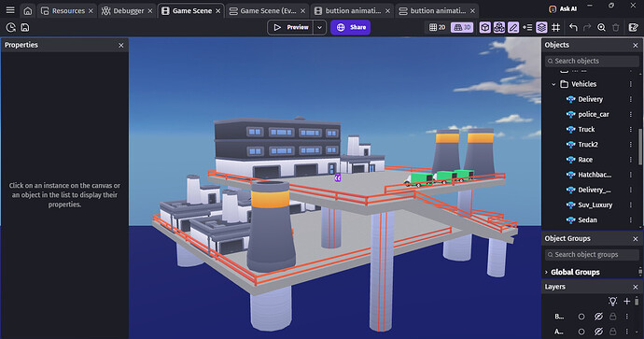Open the Properties panel pencil icon
644x339 pixels.
(x=513, y=27)
